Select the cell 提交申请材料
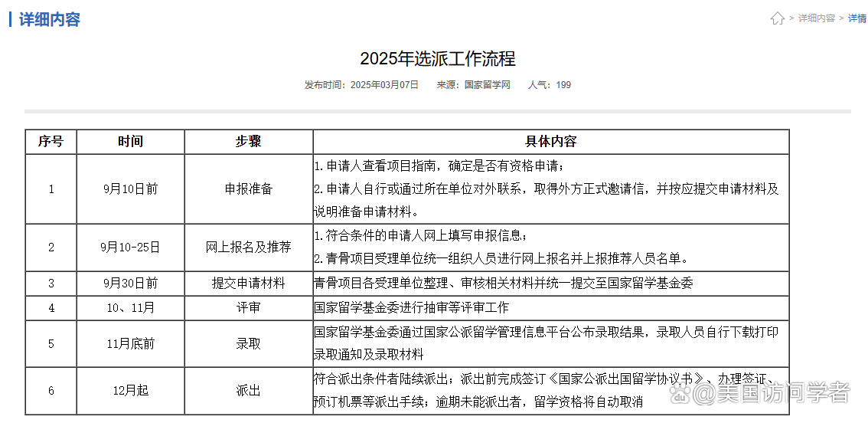This screenshot has width=868, height=423. [x=249, y=284]
